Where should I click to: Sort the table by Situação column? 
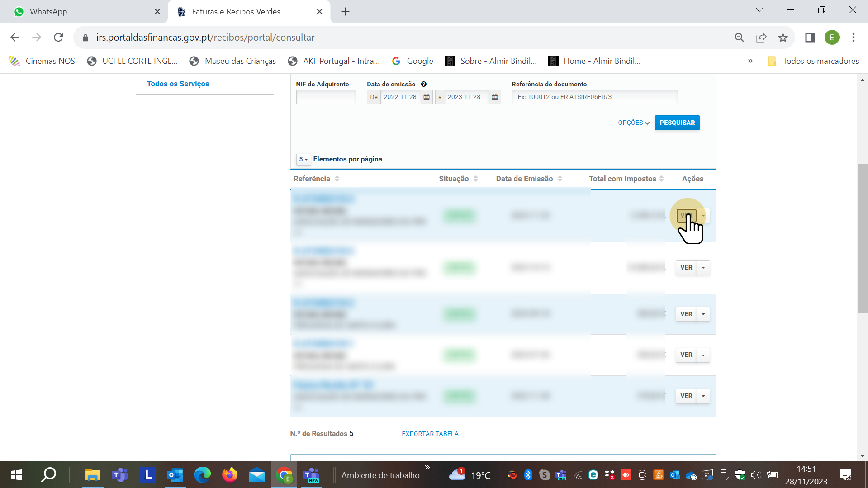[475, 179]
